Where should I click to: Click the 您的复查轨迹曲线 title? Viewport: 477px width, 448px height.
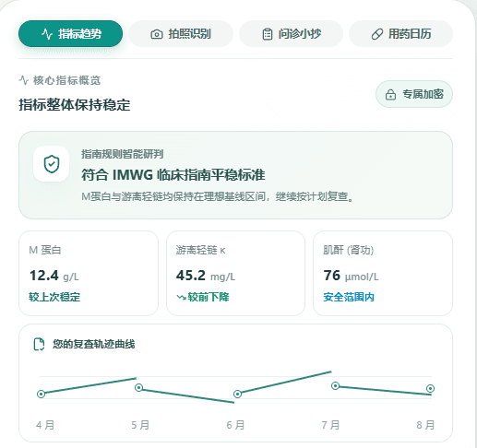click(94, 344)
